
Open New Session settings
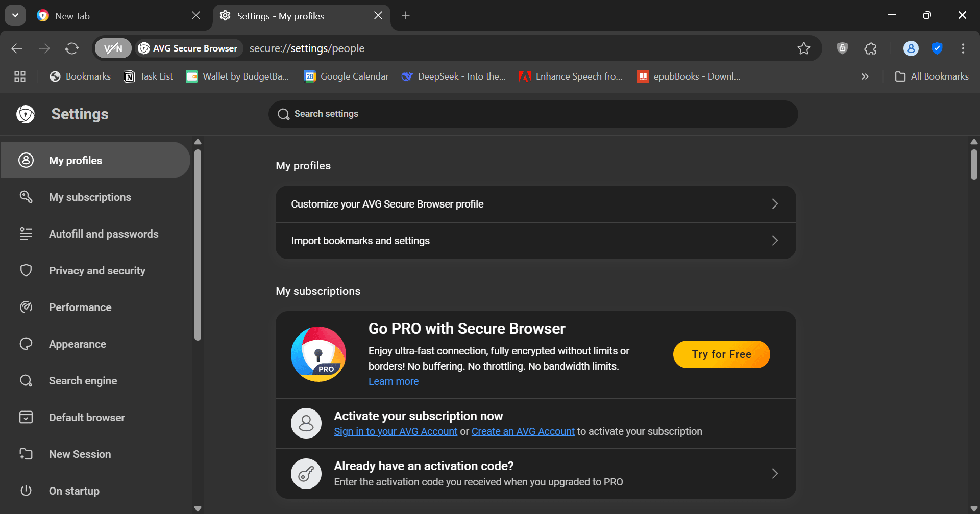click(x=95, y=454)
